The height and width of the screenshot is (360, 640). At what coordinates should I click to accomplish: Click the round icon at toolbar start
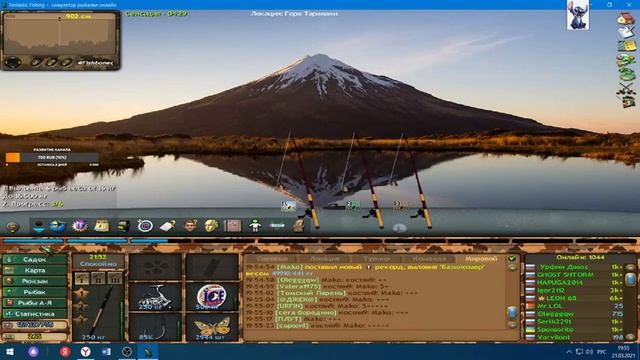pos(12,227)
